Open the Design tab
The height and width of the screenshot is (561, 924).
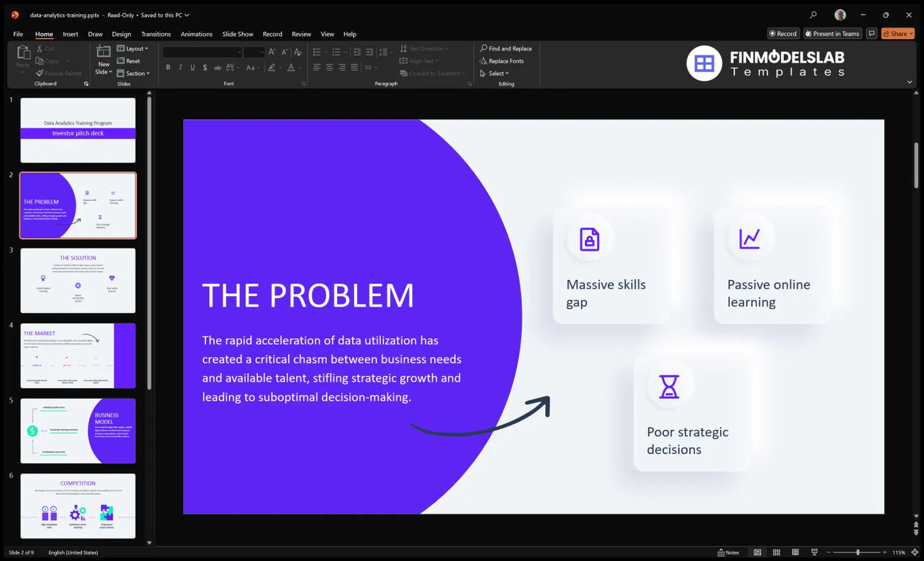pos(122,34)
